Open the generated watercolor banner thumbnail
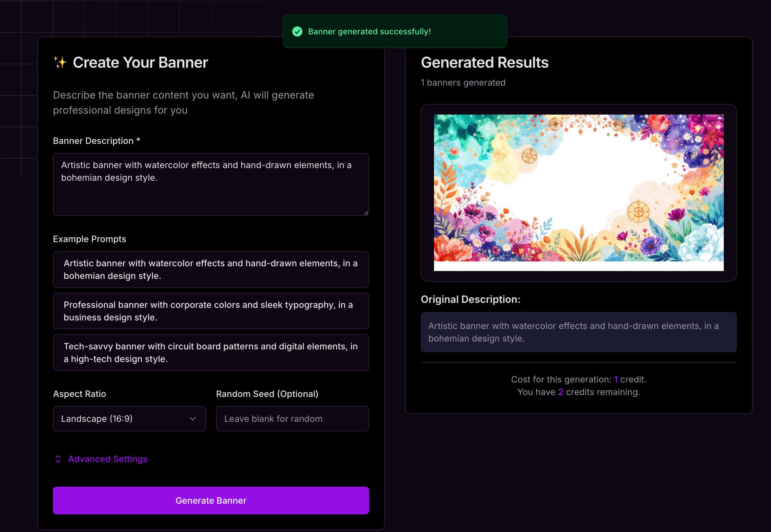Screen dimensions: 771x532 tap(579, 193)
